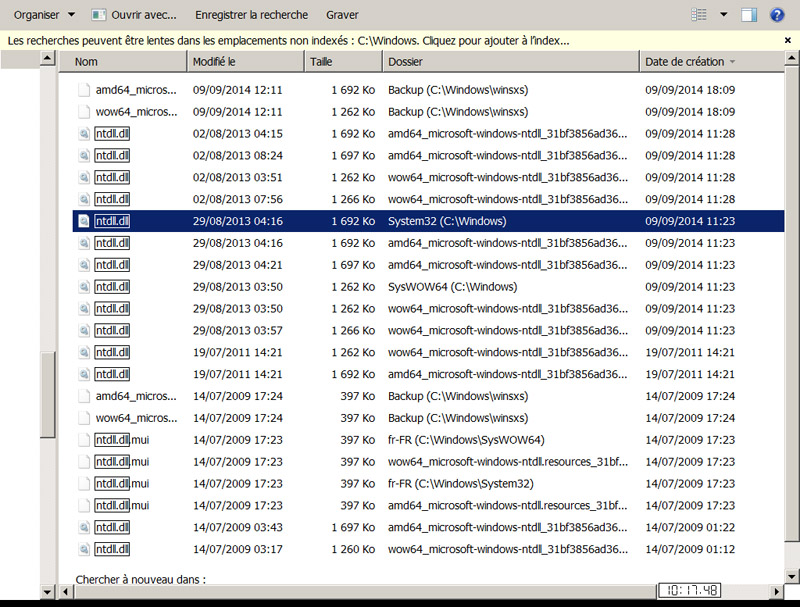Click ntdll.dll icon of 1 692 Ko file dated 19/07/2011
The height and width of the screenshot is (607, 800).
coord(84,374)
